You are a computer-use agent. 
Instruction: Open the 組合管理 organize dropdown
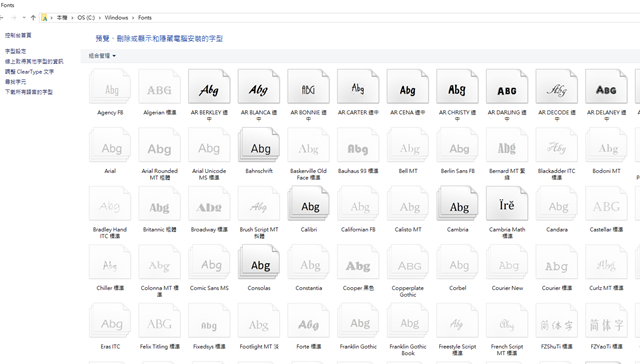click(x=102, y=55)
